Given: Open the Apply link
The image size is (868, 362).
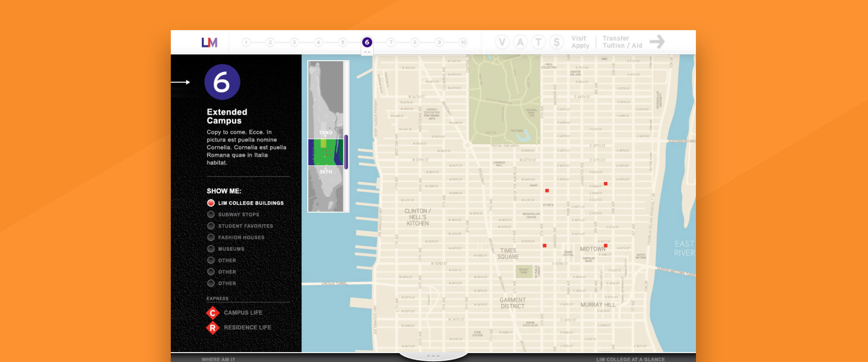Looking at the screenshot, I should coord(580,46).
